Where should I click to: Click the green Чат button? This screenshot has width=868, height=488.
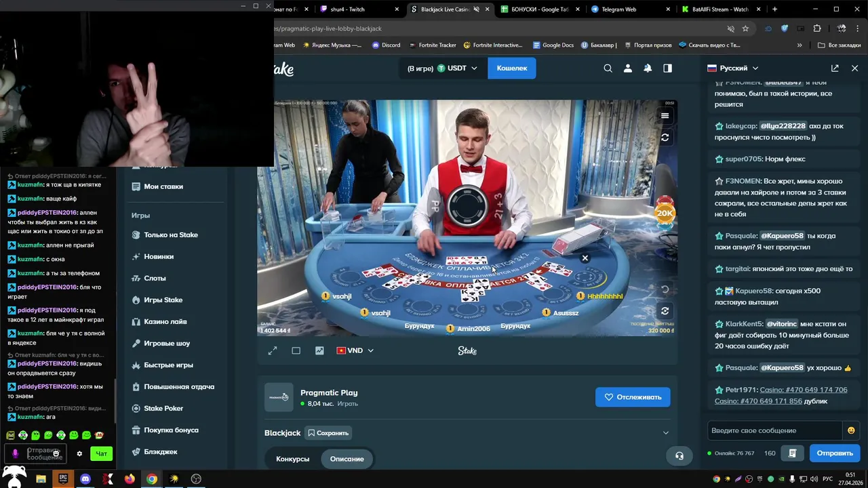pyautogui.click(x=101, y=453)
